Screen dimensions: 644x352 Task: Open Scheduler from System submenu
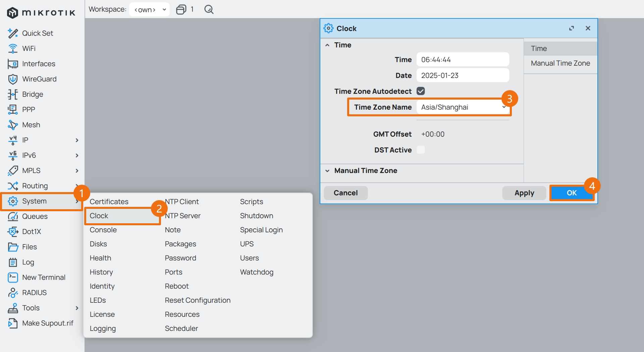(181, 329)
